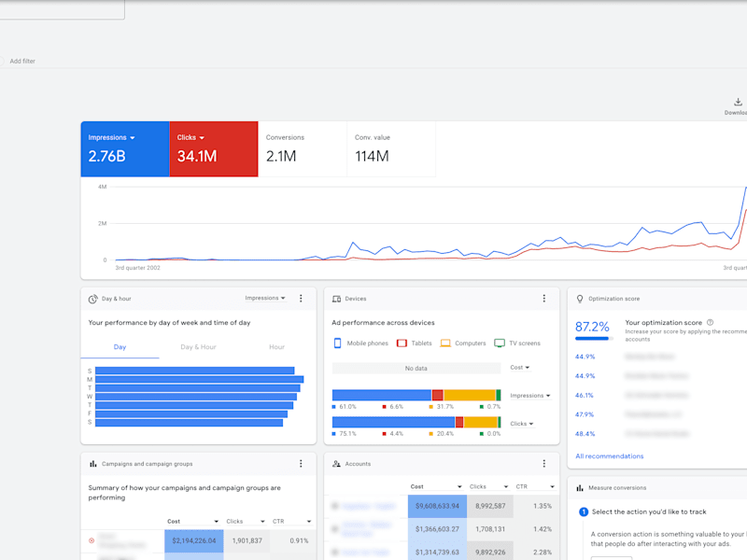Click the TV screens legend icon
The height and width of the screenshot is (560, 747).
pos(500,343)
